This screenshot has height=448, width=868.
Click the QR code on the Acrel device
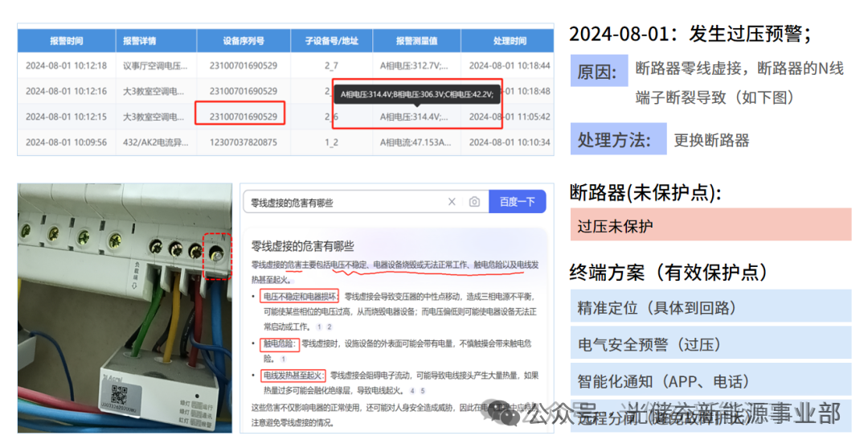click(x=119, y=394)
